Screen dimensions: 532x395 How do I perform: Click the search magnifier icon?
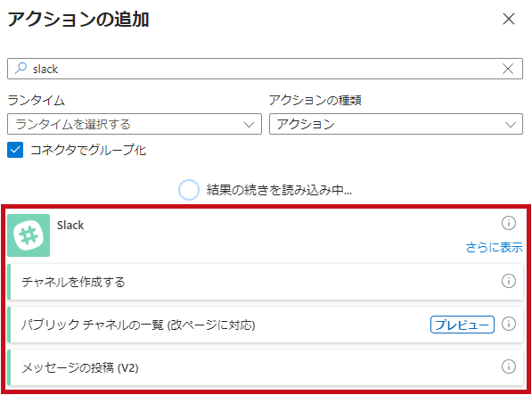click(x=20, y=68)
